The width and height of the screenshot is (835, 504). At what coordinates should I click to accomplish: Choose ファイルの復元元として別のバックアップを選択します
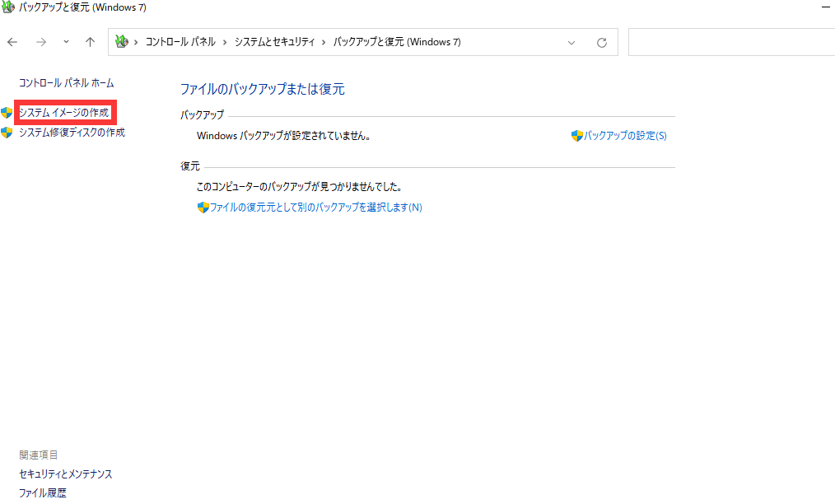pyautogui.click(x=315, y=207)
